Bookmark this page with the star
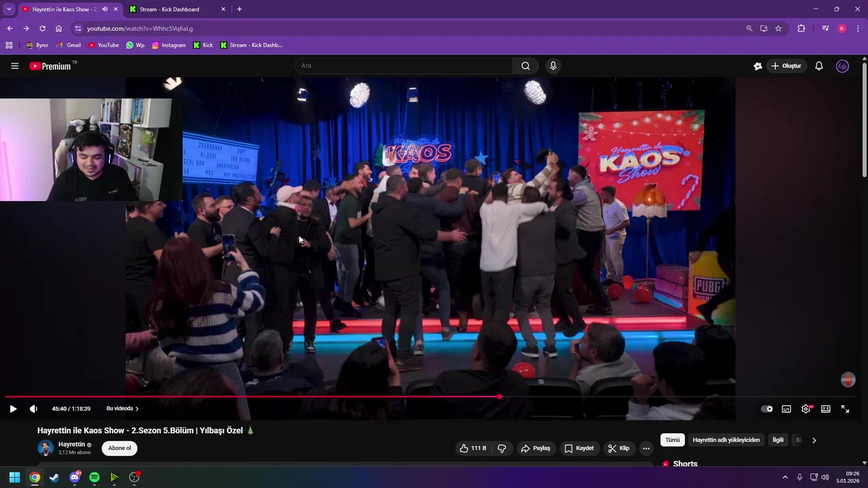This screenshot has height=488, width=868. click(778, 28)
